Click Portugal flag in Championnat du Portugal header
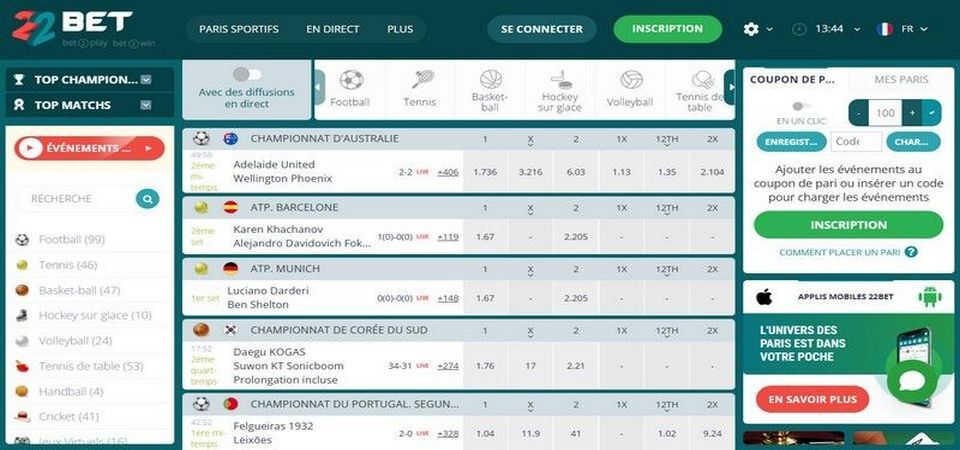960x450 pixels. [x=231, y=404]
